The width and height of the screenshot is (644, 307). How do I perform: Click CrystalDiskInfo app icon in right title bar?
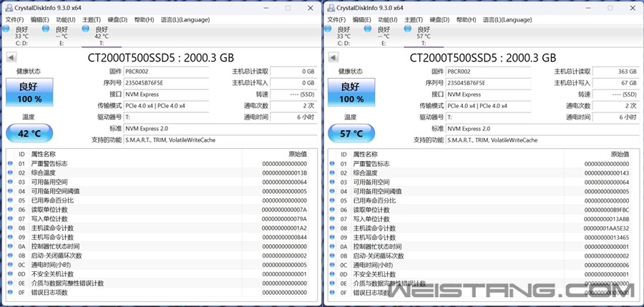[330, 8]
